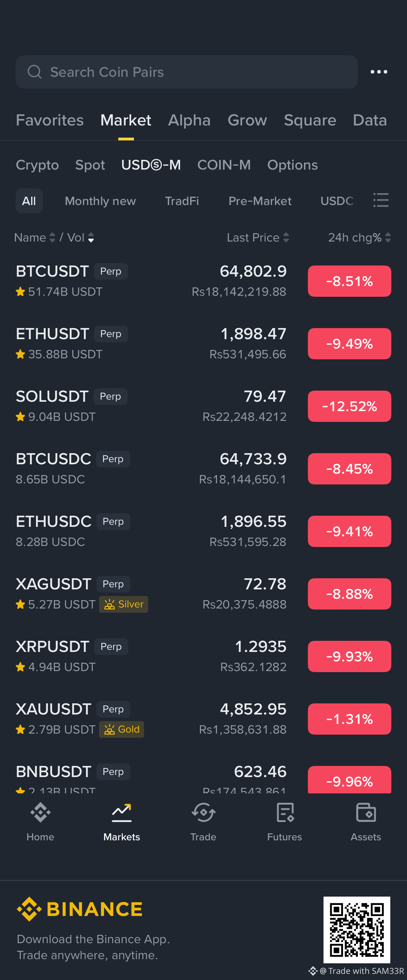Select the TradFi filter
The height and width of the screenshot is (980, 407).
(182, 201)
